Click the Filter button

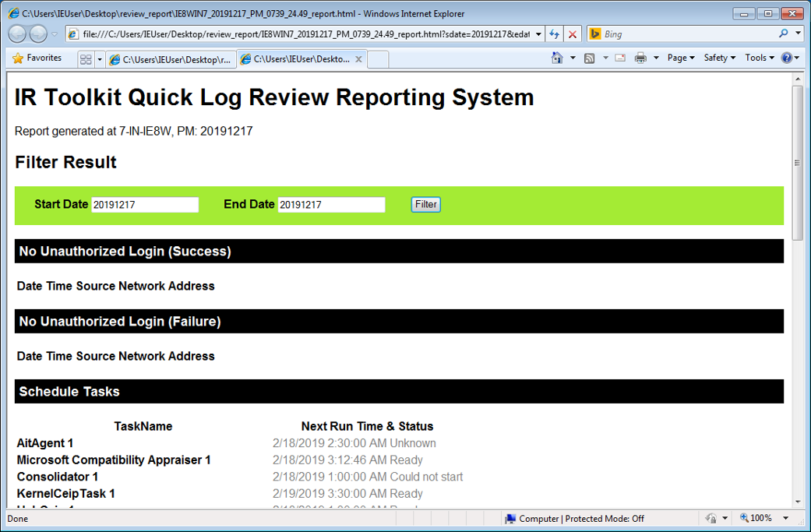(425, 204)
